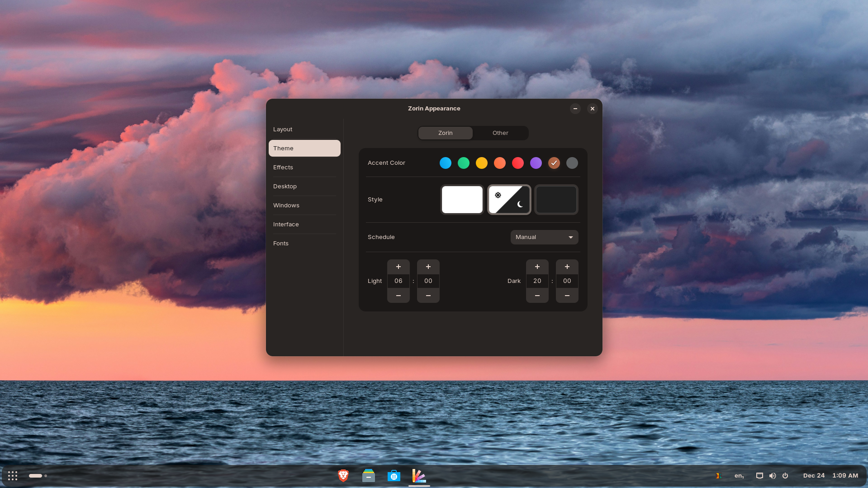Click the Zorin Appearance taskbar icon

point(418,476)
